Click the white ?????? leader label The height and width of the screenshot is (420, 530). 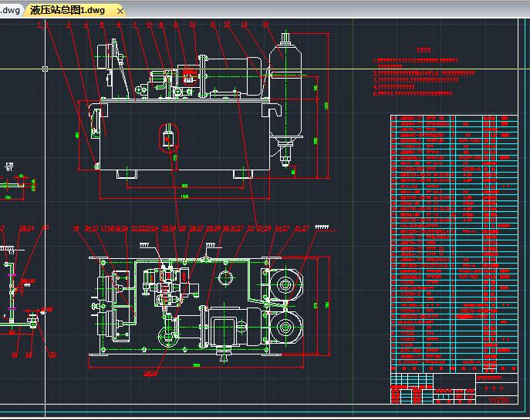pyautogui.click(x=322, y=227)
